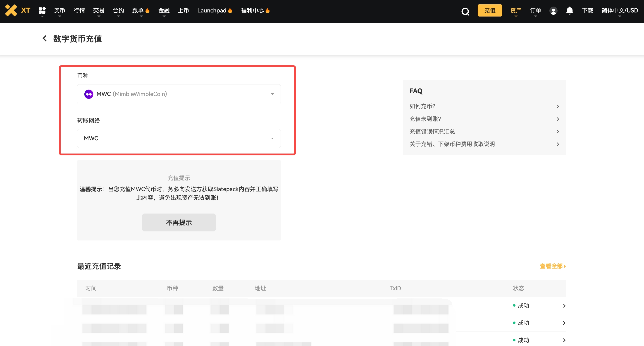Click the 最近充值记录 heading
644x346 pixels.
pos(99,266)
